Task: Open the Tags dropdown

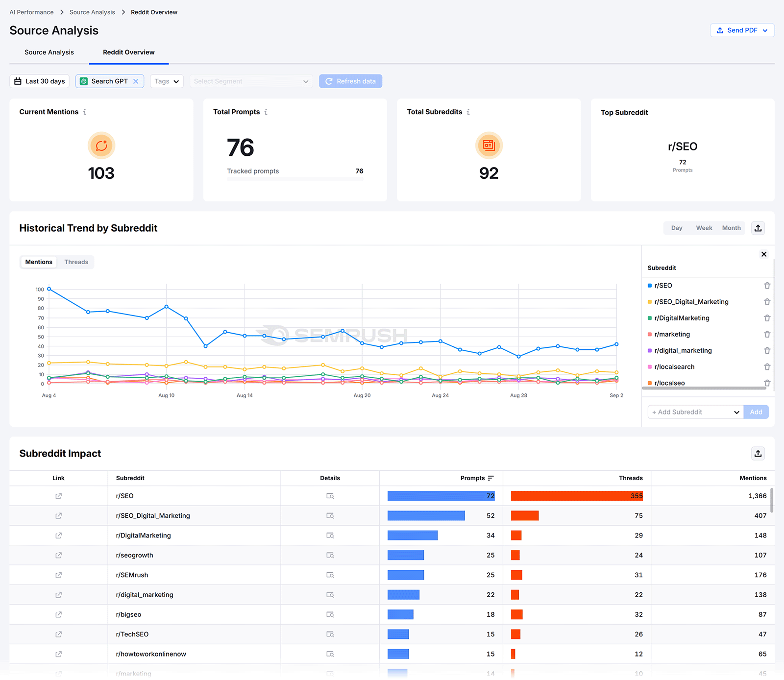Action: point(167,81)
